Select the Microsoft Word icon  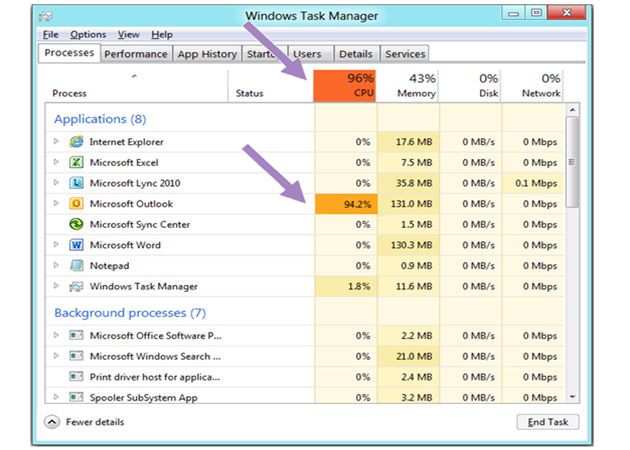click(x=76, y=245)
